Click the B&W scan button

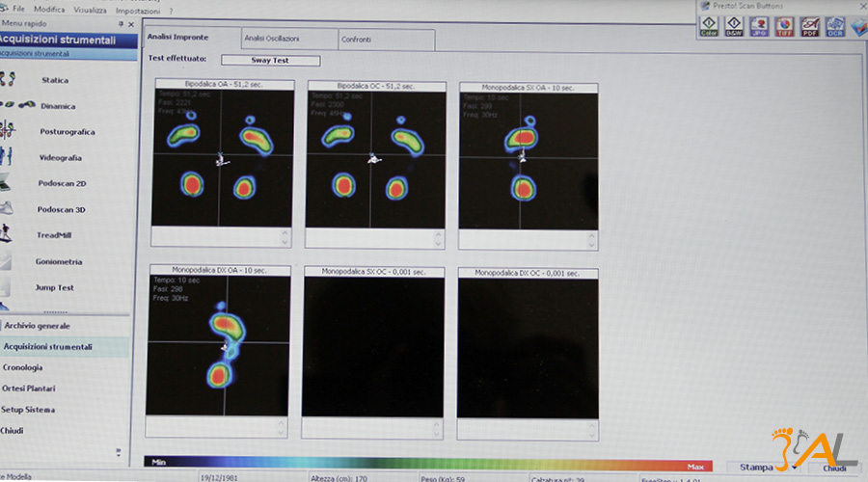734,25
